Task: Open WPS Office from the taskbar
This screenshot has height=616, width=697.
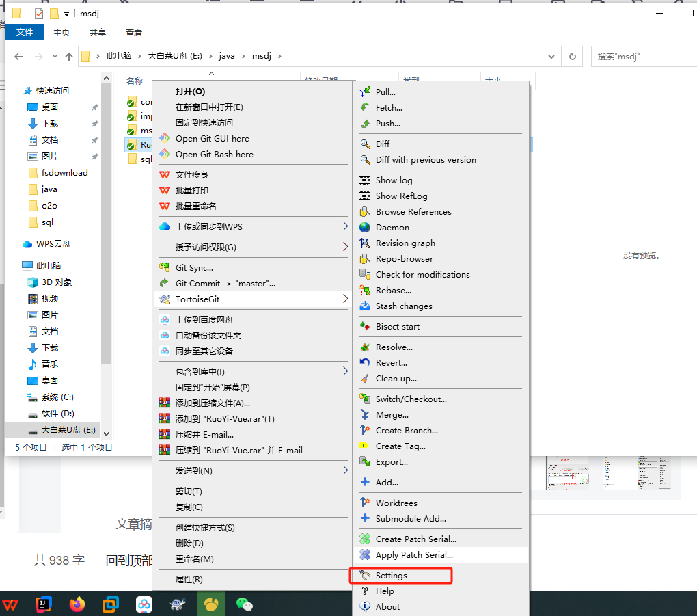Action: pyautogui.click(x=11, y=604)
